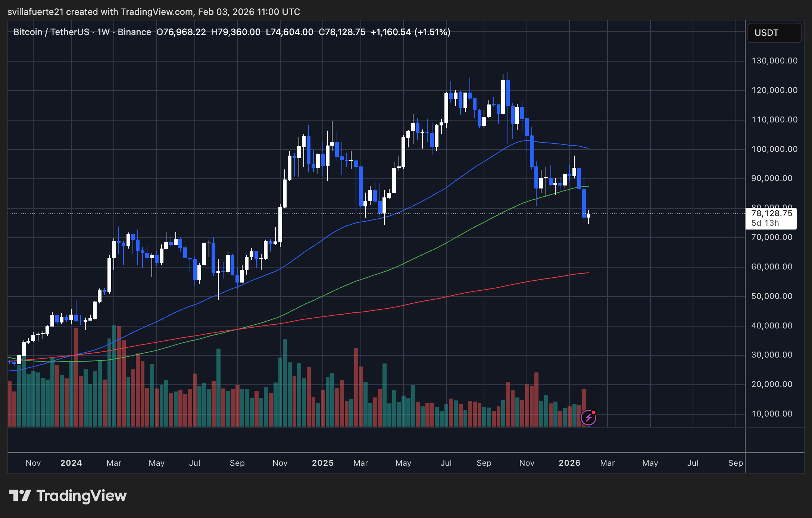Click the 78,128.75 current price label
The width and height of the screenshot is (812, 518).
[x=771, y=213]
